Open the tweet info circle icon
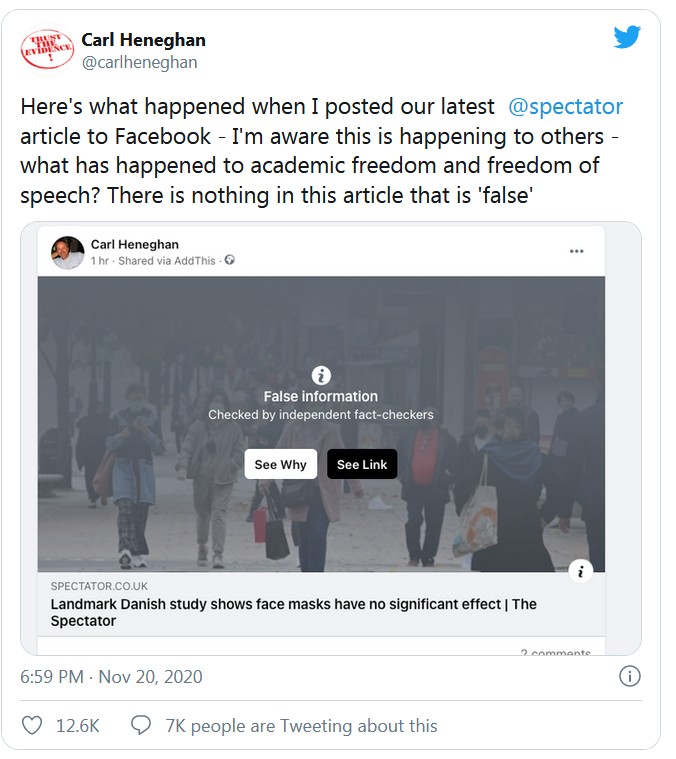The width and height of the screenshot is (676, 759). [629, 677]
